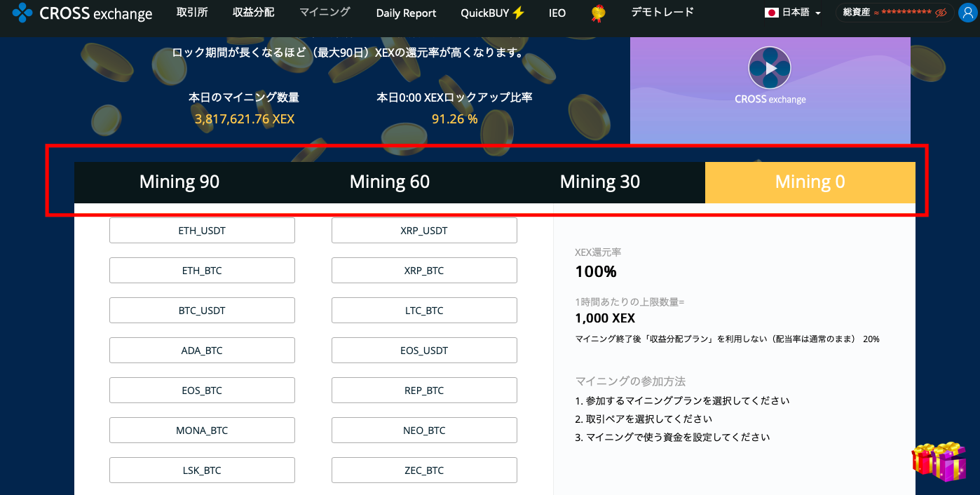Viewport: 980px width, 495px height.
Task: Pick the LTC_BTC pair button
Action: 424,310
